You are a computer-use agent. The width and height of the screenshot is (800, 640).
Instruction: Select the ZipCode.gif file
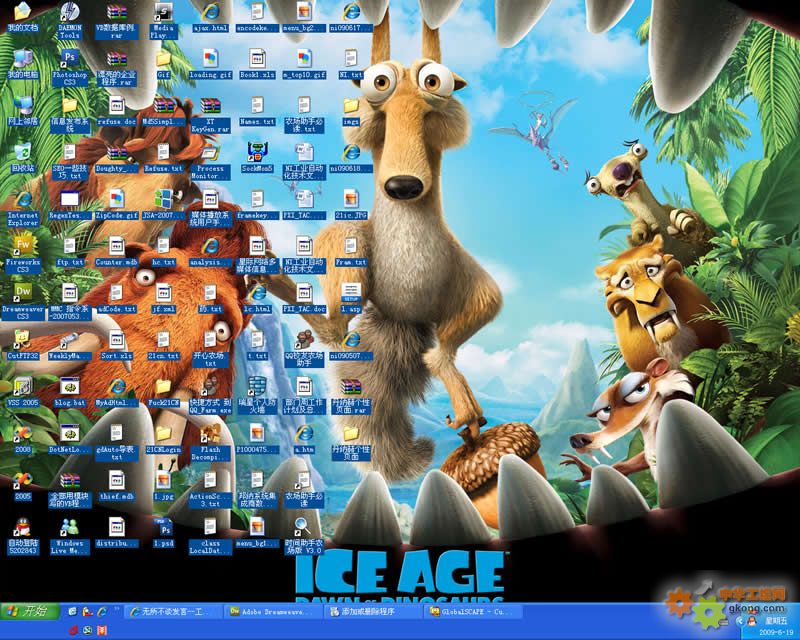117,205
